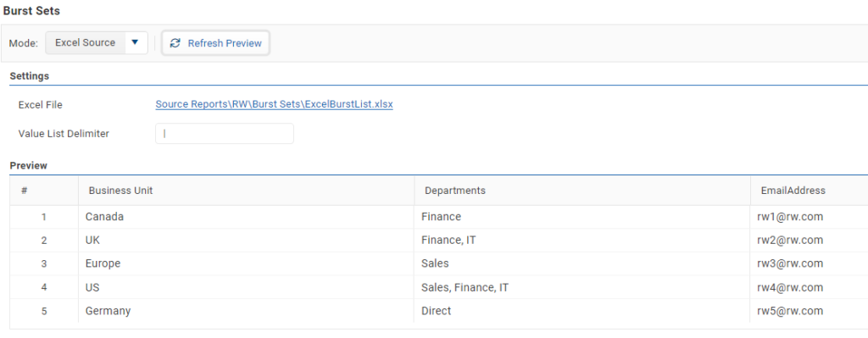Click the Refresh Preview button
The image size is (868, 338).
(x=216, y=43)
